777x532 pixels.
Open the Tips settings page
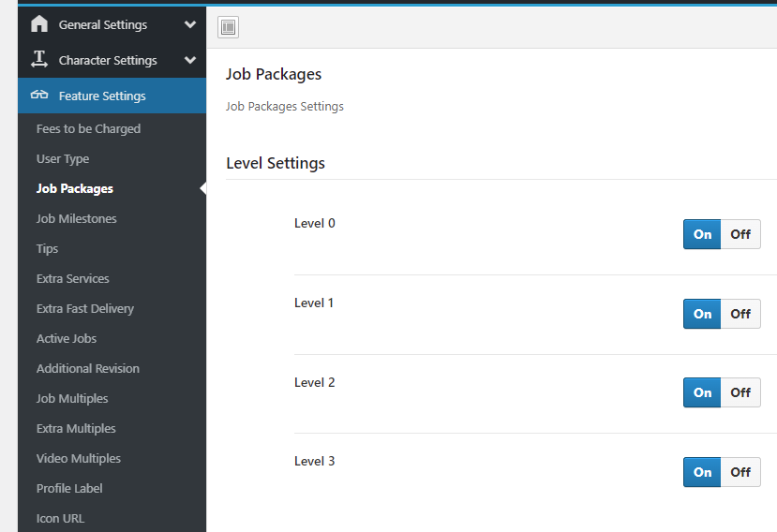(47, 248)
